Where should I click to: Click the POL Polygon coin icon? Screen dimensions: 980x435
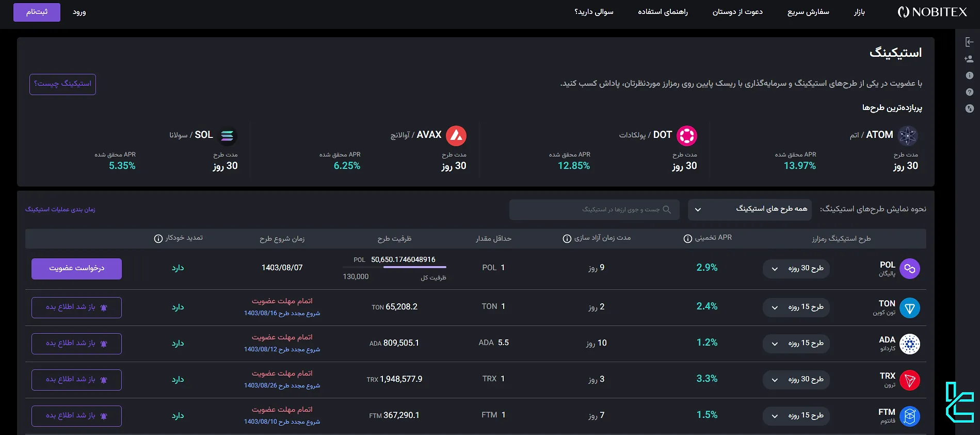point(910,269)
